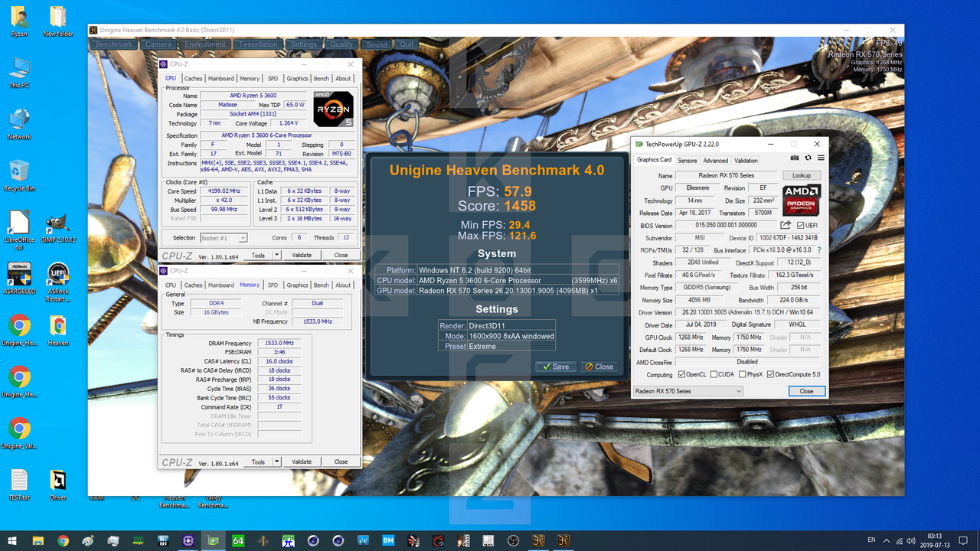The width and height of the screenshot is (980, 551).
Task: Open Graphics tab in CPU-Z memory window
Action: coord(297,285)
